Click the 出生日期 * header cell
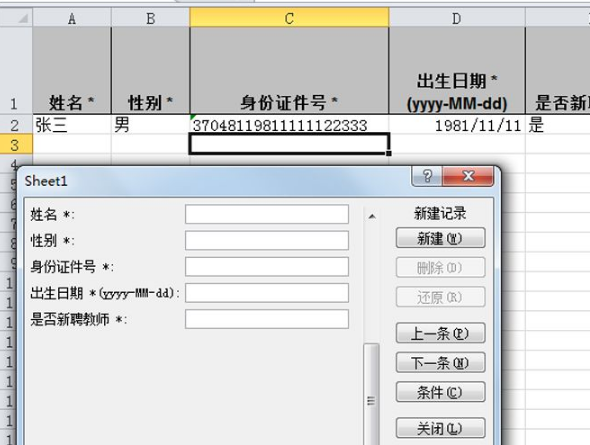The height and width of the screenshot is (445, 590). pyautogui.click(x=457, y=71)
